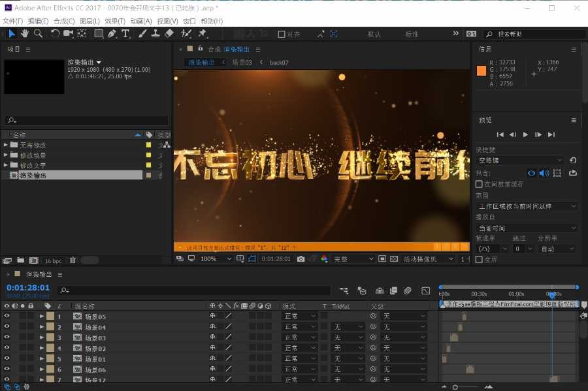Select the Horizontal Type tool
This screenshot has height=391, width=588.
coord(125,34)
